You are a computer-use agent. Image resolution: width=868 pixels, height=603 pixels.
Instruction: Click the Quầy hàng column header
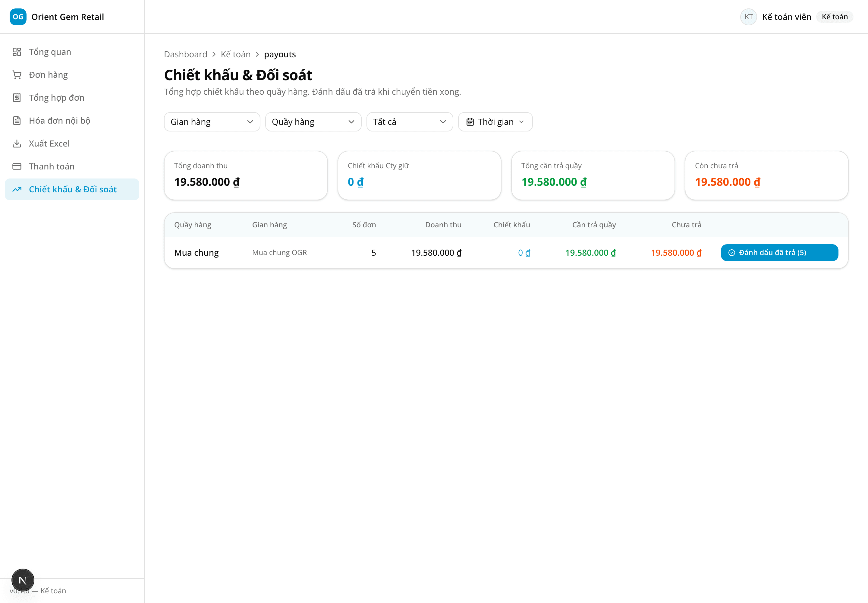193,225
